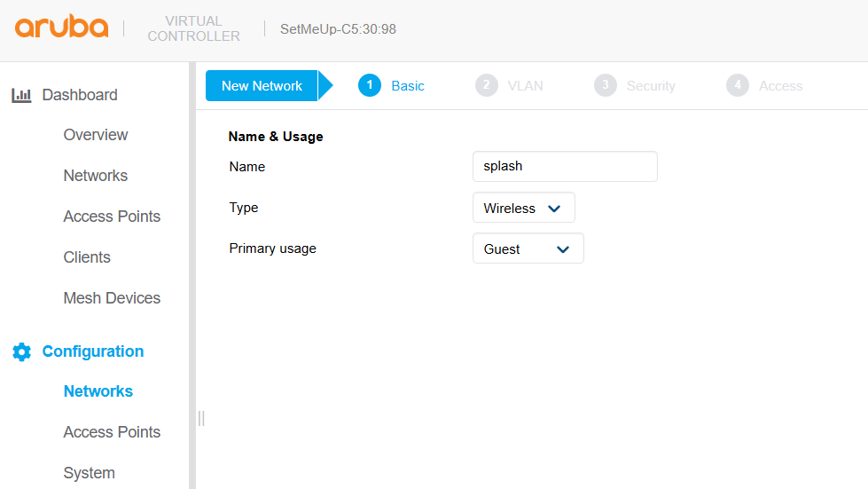Click the sidebar splitter handle

pos(201,418)
